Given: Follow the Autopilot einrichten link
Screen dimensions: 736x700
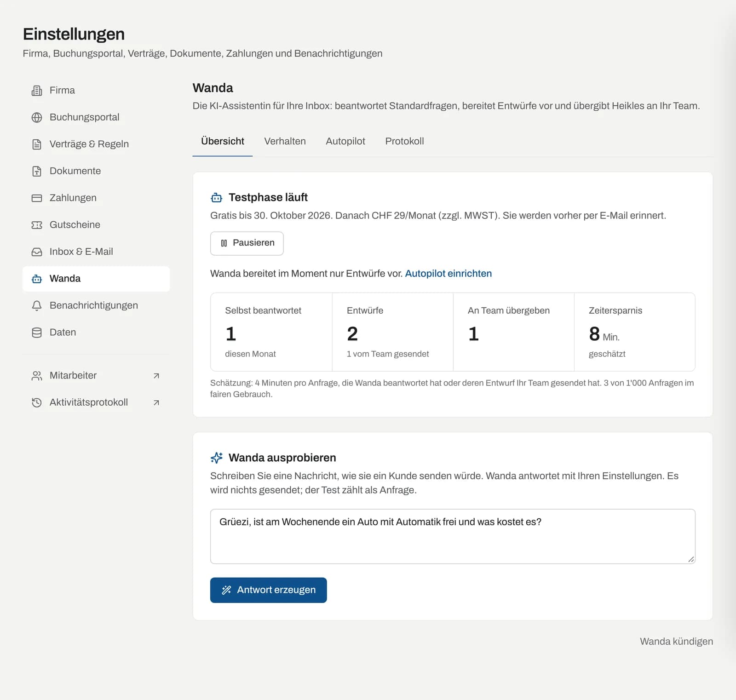Looking at the screenshot, I should tap(448, 274).
